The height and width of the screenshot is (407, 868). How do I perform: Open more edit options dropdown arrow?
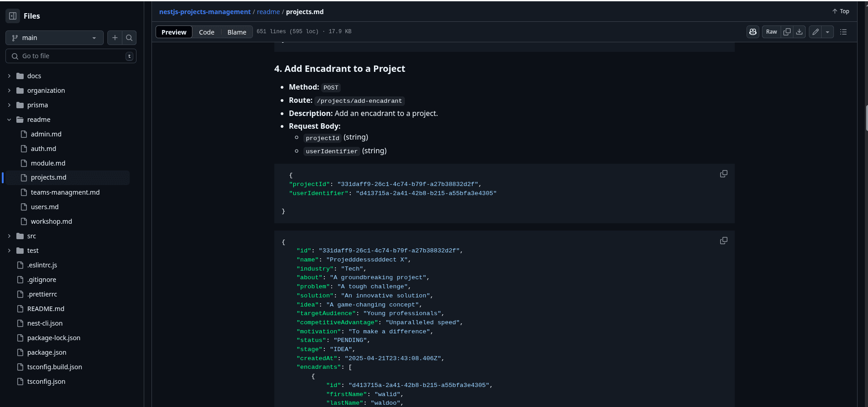[x=828, y=32]
